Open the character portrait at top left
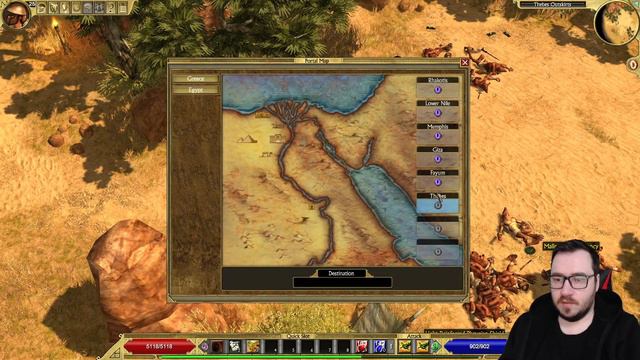640x360 pixels. [16, 14]
